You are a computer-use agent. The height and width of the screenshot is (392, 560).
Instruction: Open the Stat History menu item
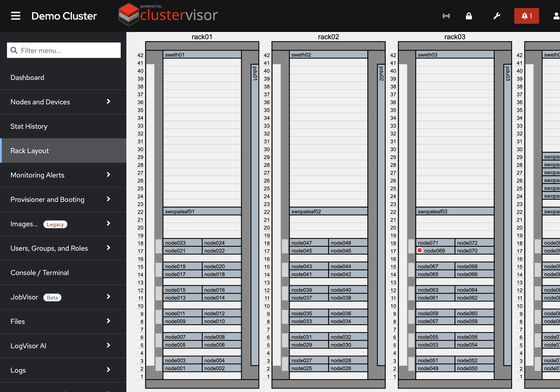coord(63,126)
